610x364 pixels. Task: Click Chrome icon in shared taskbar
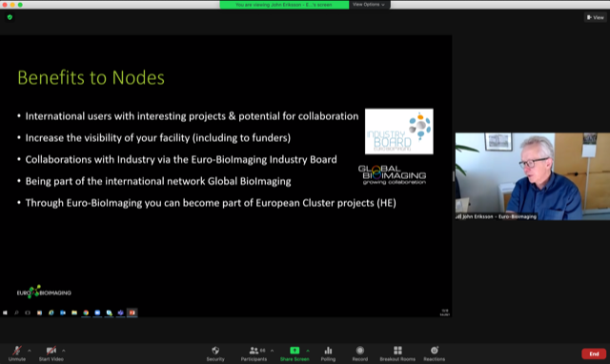(86, 313)
